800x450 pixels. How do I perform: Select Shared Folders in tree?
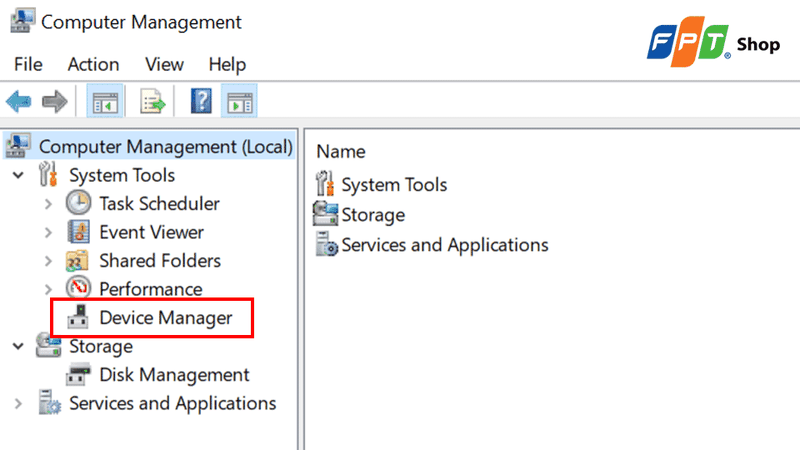click(x=160, y=261)
